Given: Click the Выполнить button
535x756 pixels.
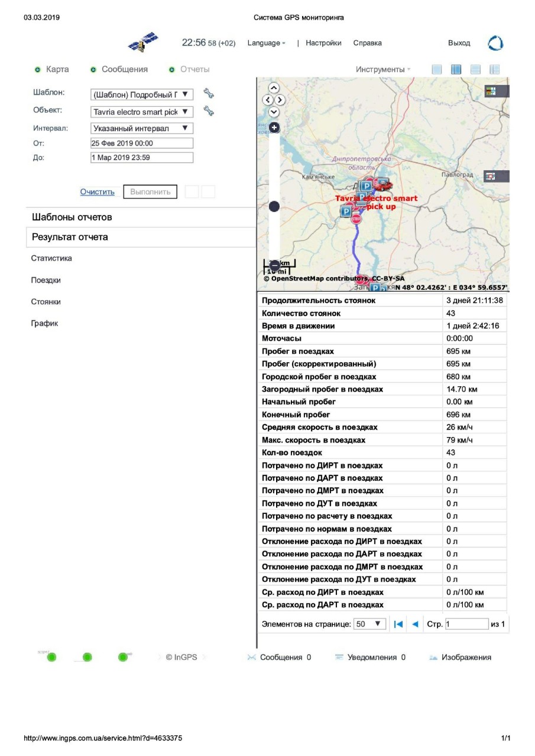Looking at the screenshot, I should pyautogui.click(x=150, y=192).
